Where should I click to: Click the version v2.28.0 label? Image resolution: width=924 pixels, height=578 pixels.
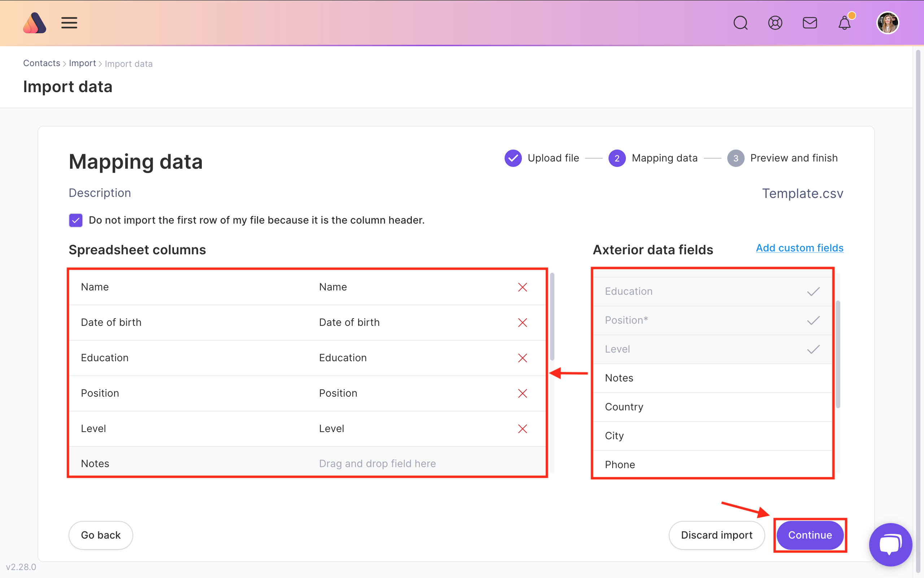(x=21, y=567)
